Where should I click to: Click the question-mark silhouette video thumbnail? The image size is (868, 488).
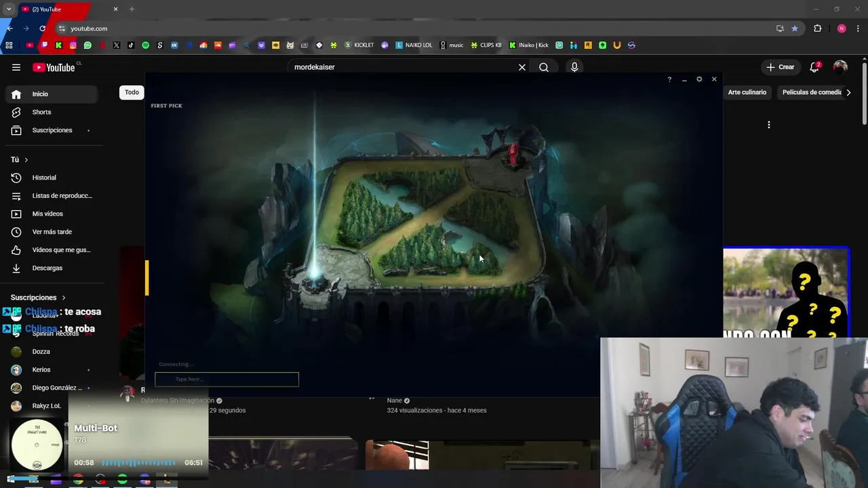click(x=786, y=292)
